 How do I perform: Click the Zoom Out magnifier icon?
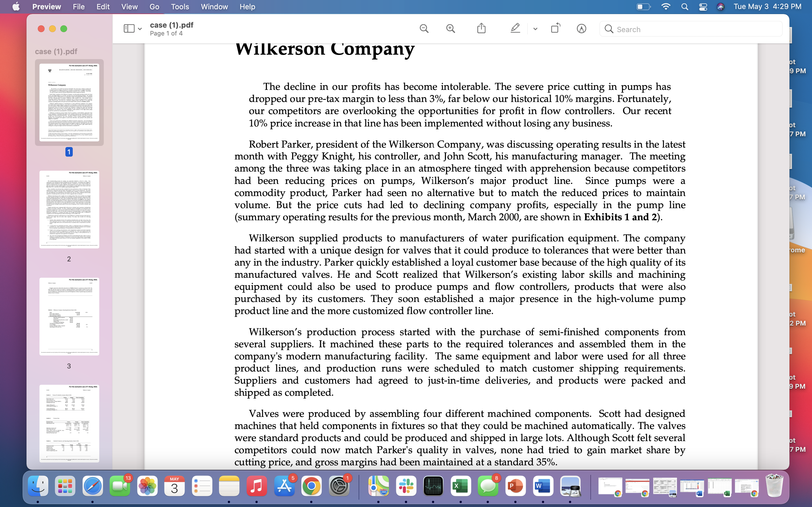pos(424,29)
